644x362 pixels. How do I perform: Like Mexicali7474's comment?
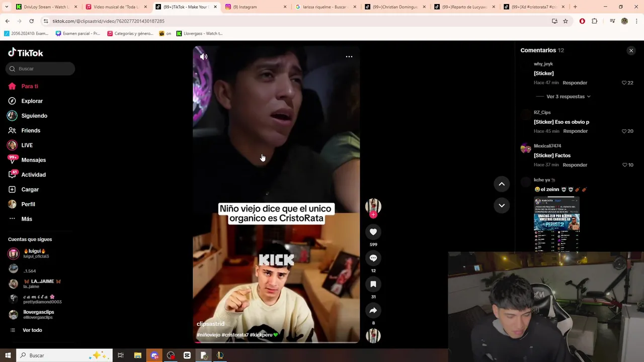coord(625,165)
